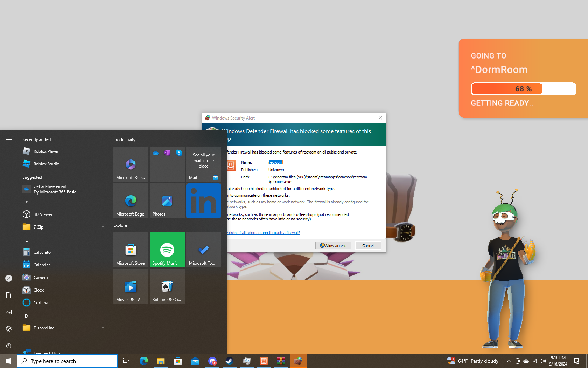Click the Explore group header

click(x=120, y=225)
